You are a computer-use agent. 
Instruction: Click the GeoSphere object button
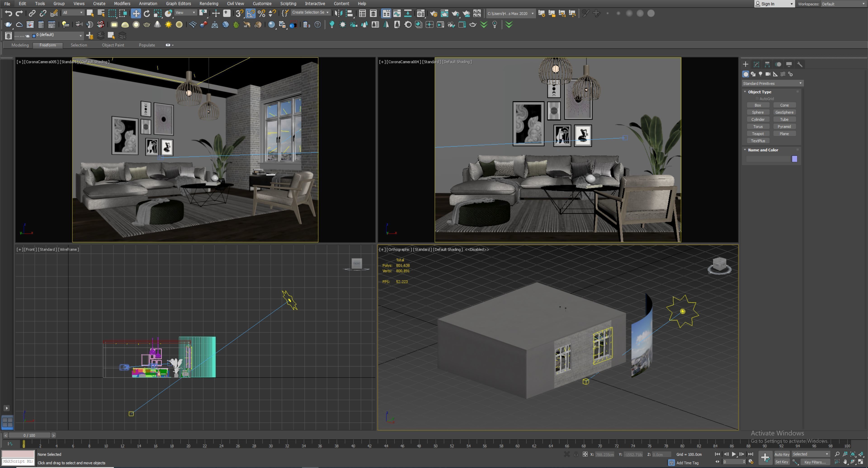tap(784, 112)
